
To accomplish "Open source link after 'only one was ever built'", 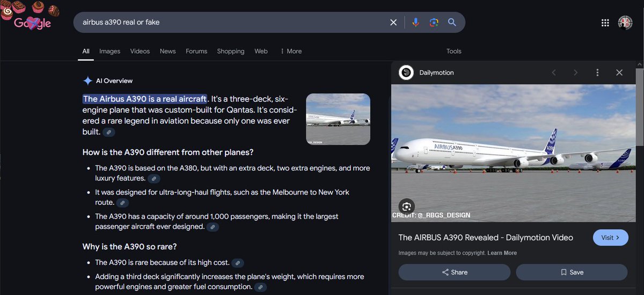I will point(108,132).
